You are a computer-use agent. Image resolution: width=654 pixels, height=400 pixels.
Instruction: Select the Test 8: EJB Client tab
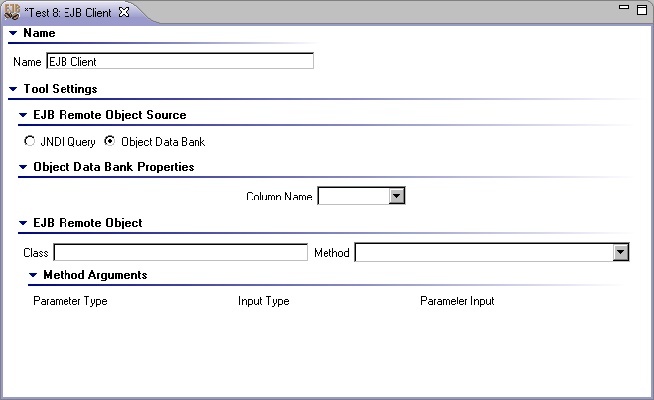click(68, 13)
